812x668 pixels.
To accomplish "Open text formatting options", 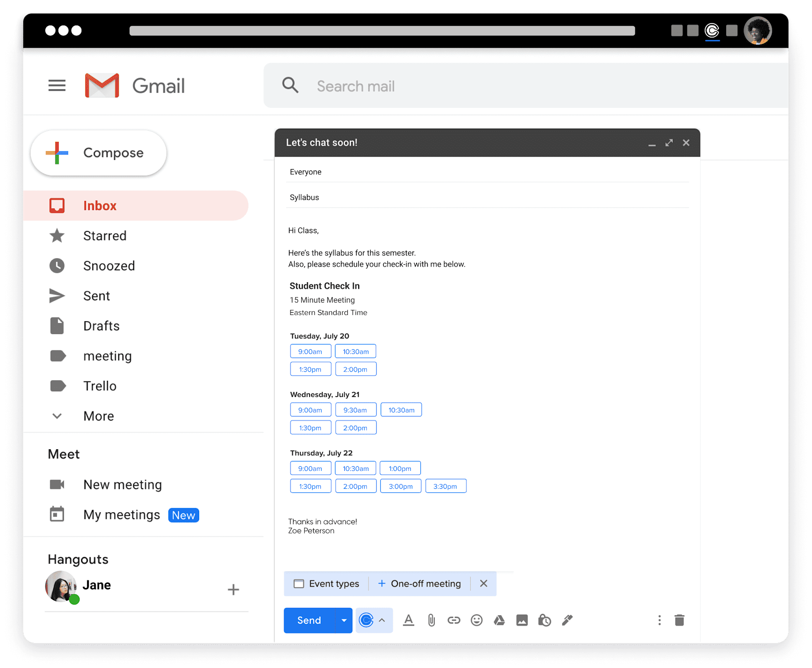I will pos(409,620).
